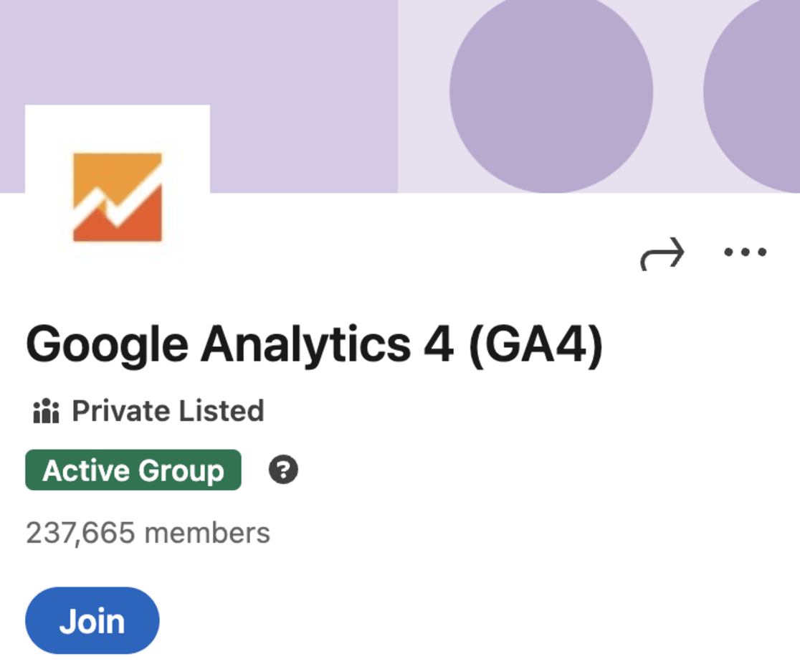Select the Google Analytics 4 (GA4) title
The height and width of the screenshot is (672, 800).
315,344
